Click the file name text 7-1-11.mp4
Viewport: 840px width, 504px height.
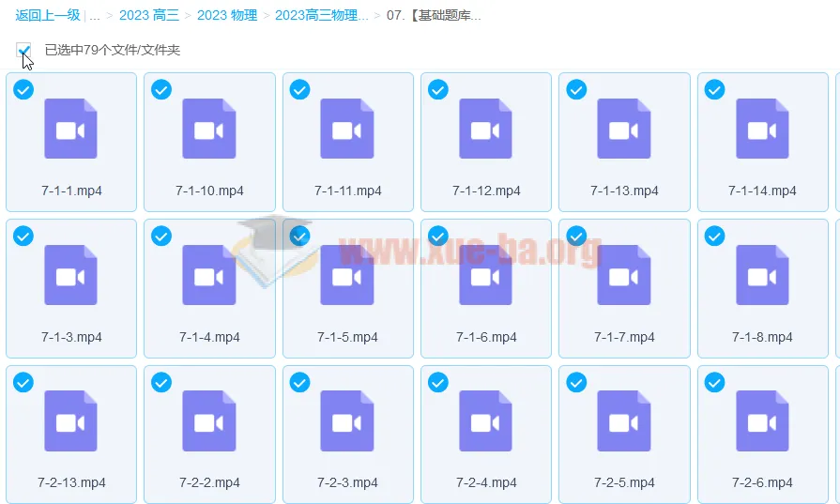point(347,191)
